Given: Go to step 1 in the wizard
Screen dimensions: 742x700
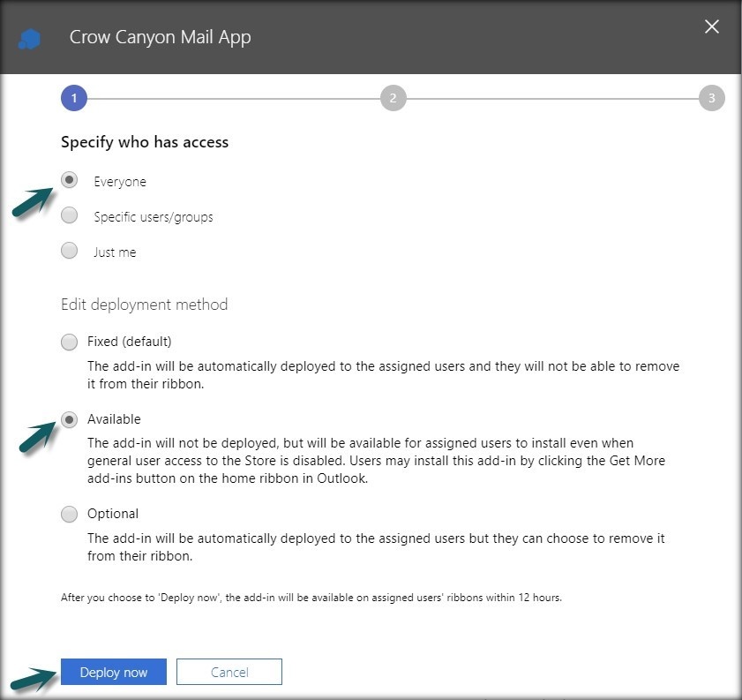Looking at the screenshot, I should 74,98.
